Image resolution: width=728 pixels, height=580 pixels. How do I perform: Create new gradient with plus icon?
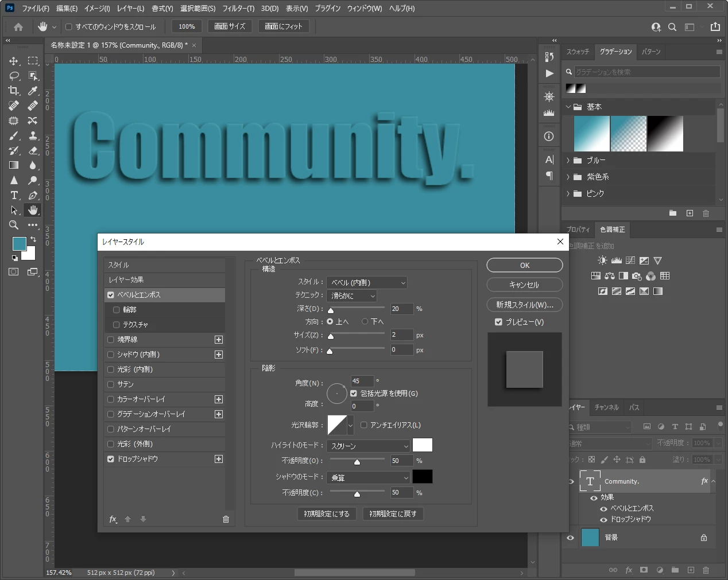[x=690, y=213]
